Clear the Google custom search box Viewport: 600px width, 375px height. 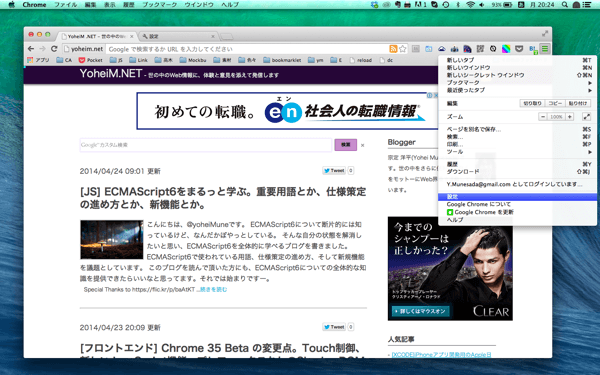click(x=362, y=145)
